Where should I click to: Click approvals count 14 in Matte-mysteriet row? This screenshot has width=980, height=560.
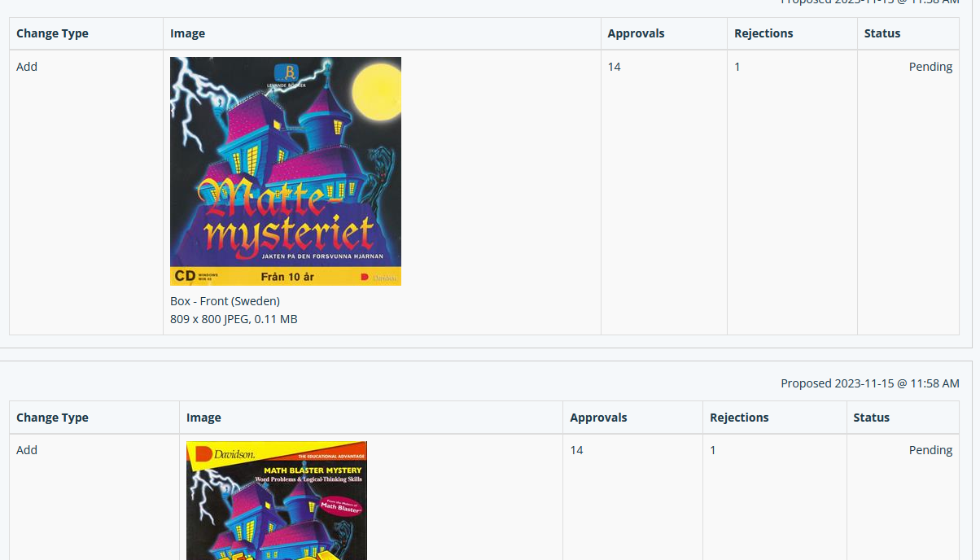[615, 67]
